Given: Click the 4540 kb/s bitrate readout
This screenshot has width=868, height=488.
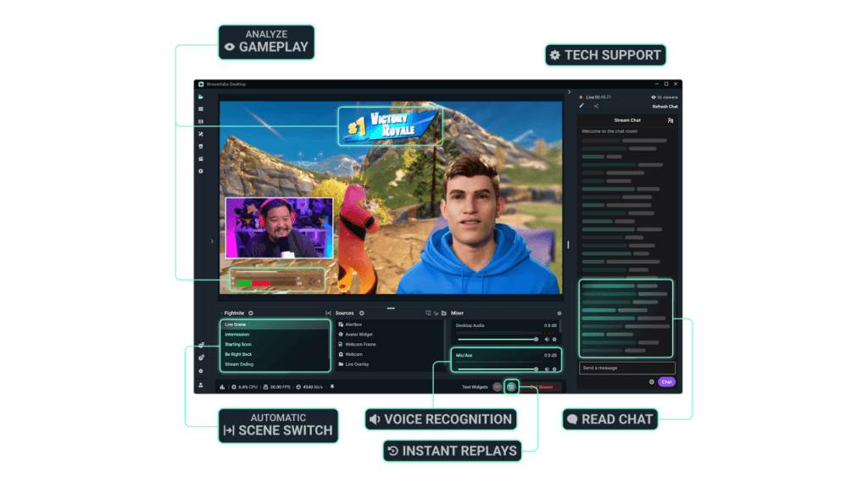Looking at the screenshot, I should tap(309, 387).
